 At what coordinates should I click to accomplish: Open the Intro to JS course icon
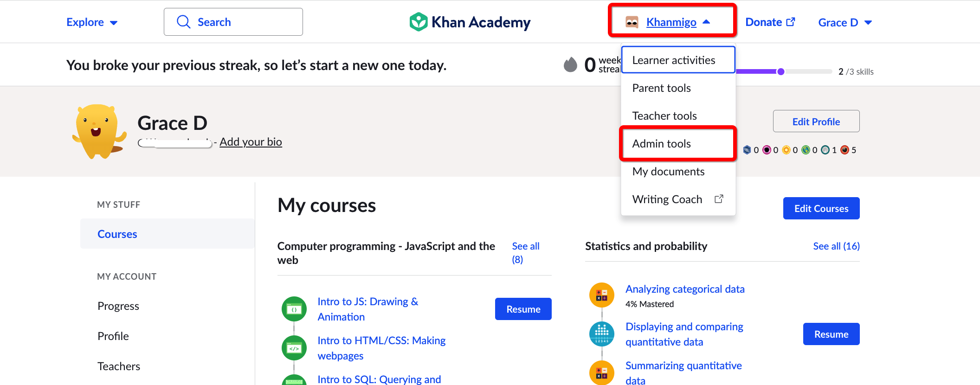pyautogui.click(x=294, y=309)
